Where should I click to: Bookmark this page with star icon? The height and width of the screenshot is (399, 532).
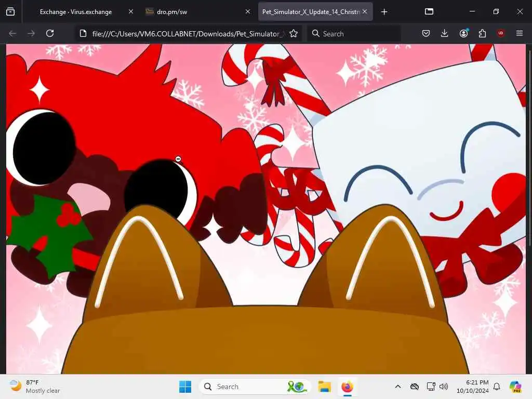[x=294, y=33]
